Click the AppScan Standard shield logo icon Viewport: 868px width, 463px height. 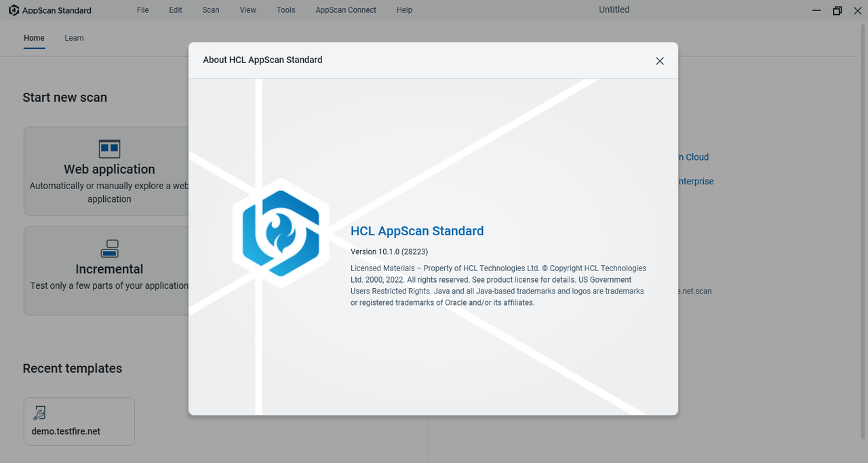(14, 10)
